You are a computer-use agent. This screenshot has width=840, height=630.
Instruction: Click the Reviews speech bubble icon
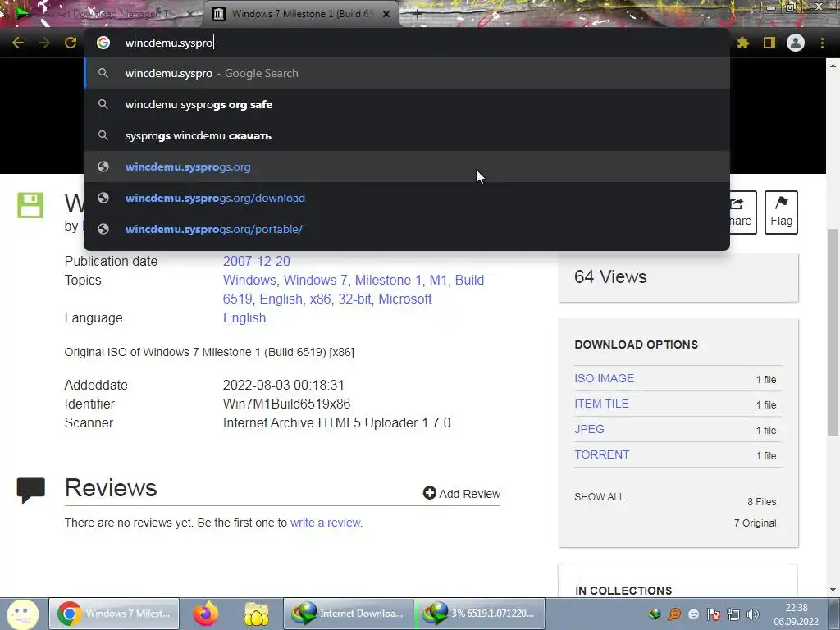pos(30,491)
